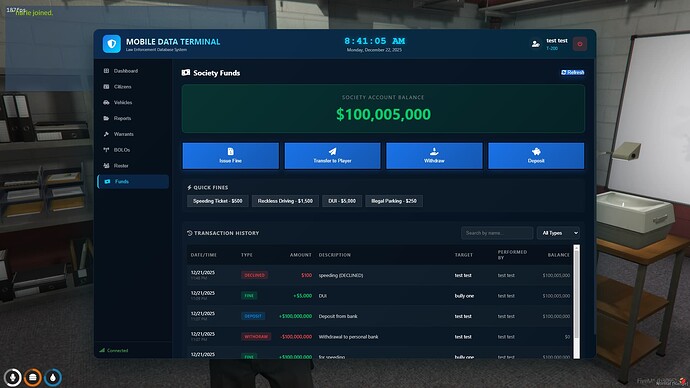Click 'Deposit from bank' description
The height and width of the screenshot is (388, 690).
pos(338,316)
